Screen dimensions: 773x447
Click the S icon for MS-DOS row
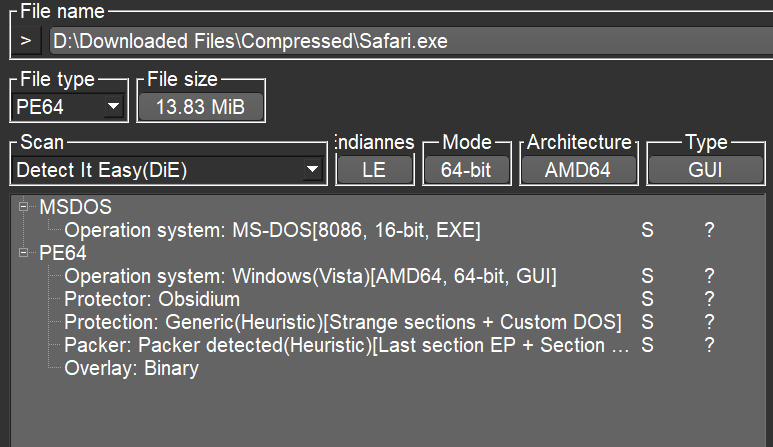click(647, 230)
